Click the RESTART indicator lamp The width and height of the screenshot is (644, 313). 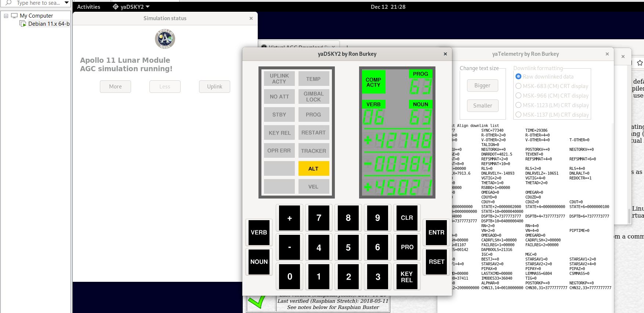[314, 132]
